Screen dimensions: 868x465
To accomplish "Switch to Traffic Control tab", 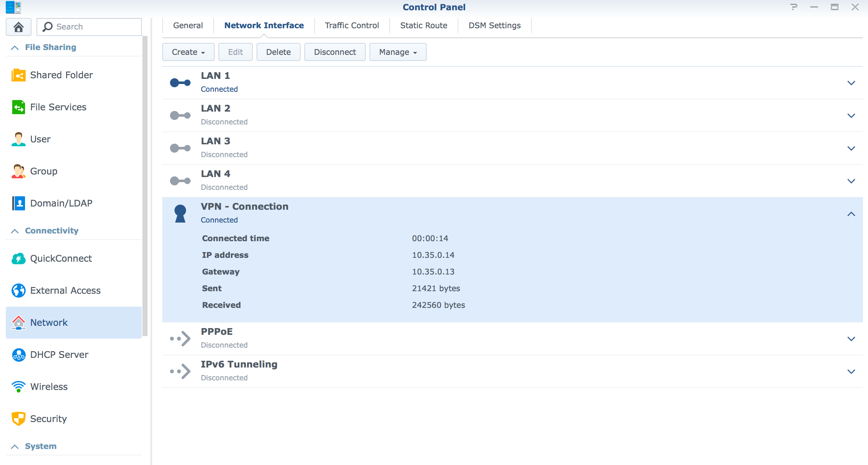I will click(352, 26).
